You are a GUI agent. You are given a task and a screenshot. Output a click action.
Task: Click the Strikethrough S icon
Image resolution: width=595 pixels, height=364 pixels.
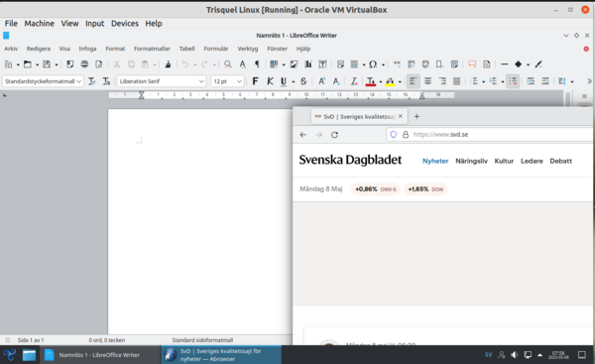[x=303, y=81]
